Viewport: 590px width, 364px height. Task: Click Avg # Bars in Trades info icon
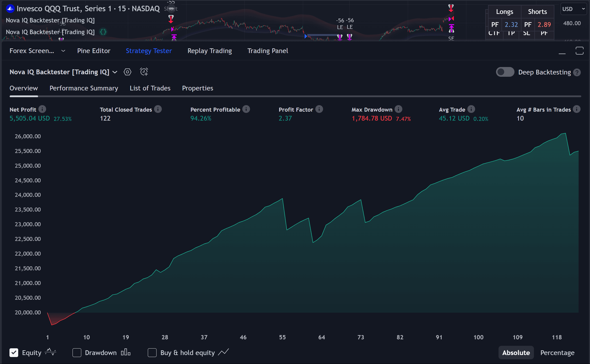577,109
